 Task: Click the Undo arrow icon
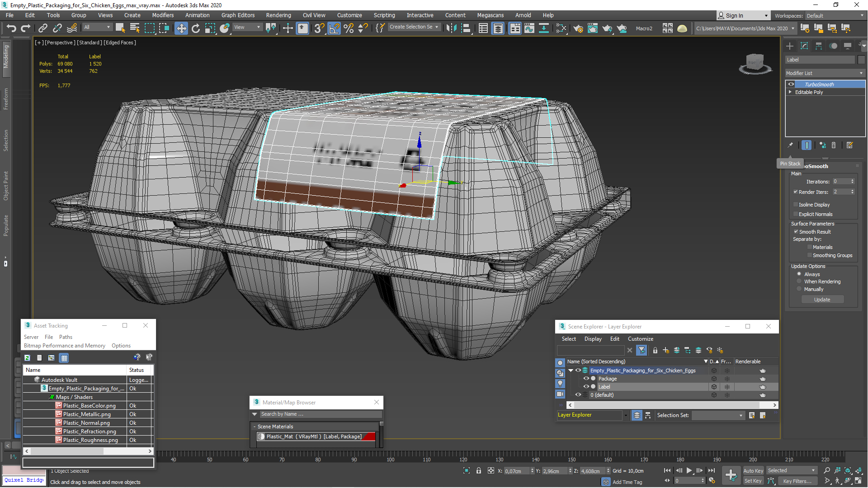[11, 28]
